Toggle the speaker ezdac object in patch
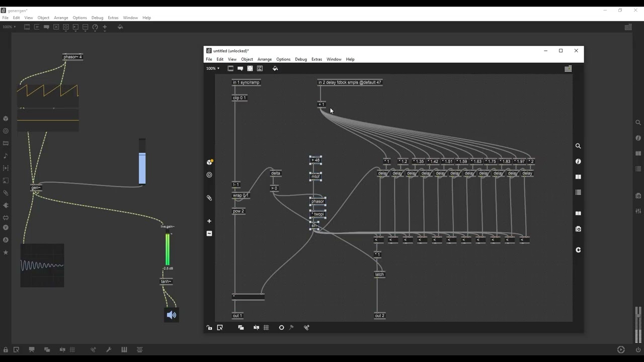644x362 pixels. tap(172, 315)
